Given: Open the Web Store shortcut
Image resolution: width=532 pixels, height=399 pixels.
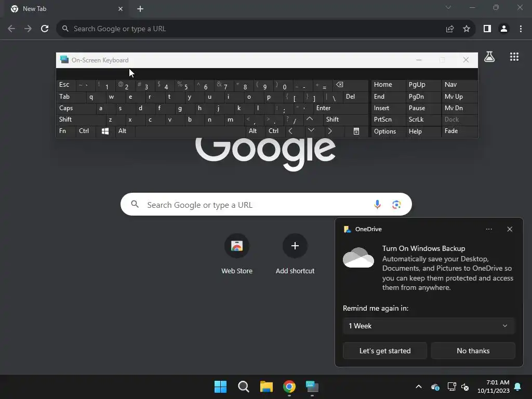Looking at the screenshot, I should click(x=237, y=254).
